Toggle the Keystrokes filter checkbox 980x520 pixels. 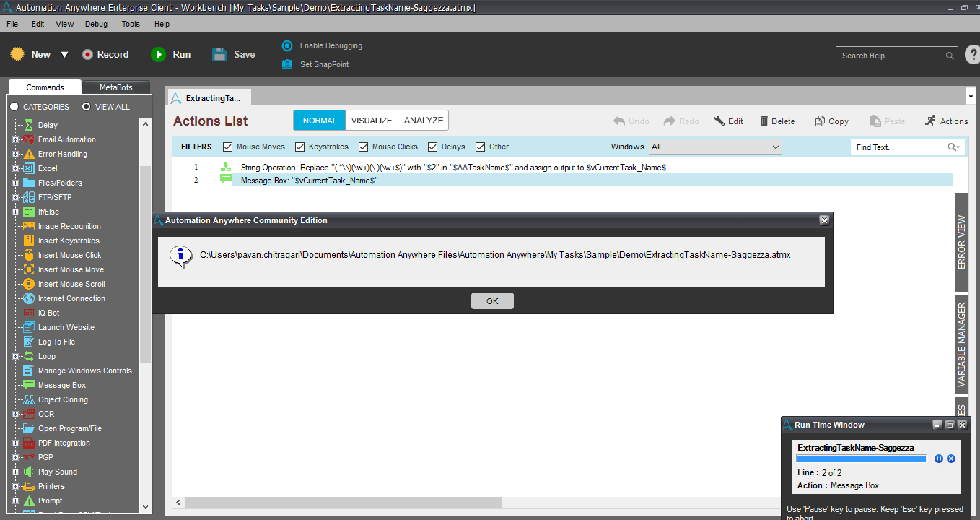click(x=300, y=147)
